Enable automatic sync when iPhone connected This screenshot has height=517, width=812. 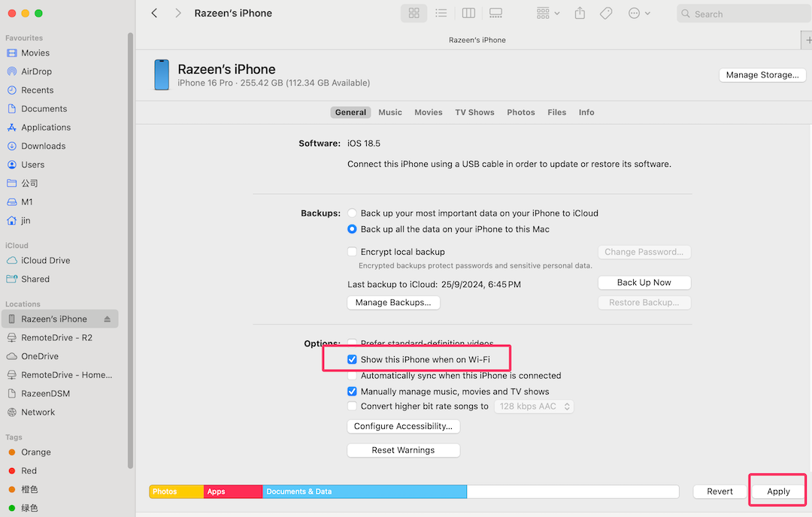[x=352, y=376]
